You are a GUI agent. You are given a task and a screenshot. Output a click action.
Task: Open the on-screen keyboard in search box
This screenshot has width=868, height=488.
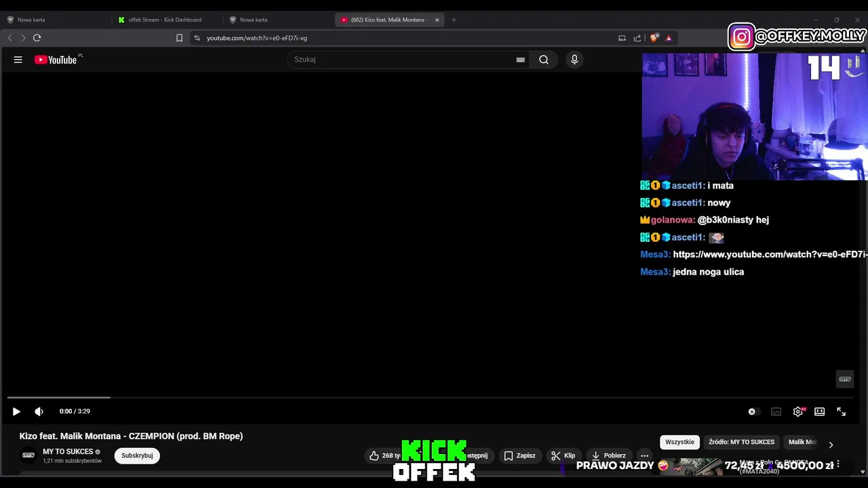pos(520,60)
